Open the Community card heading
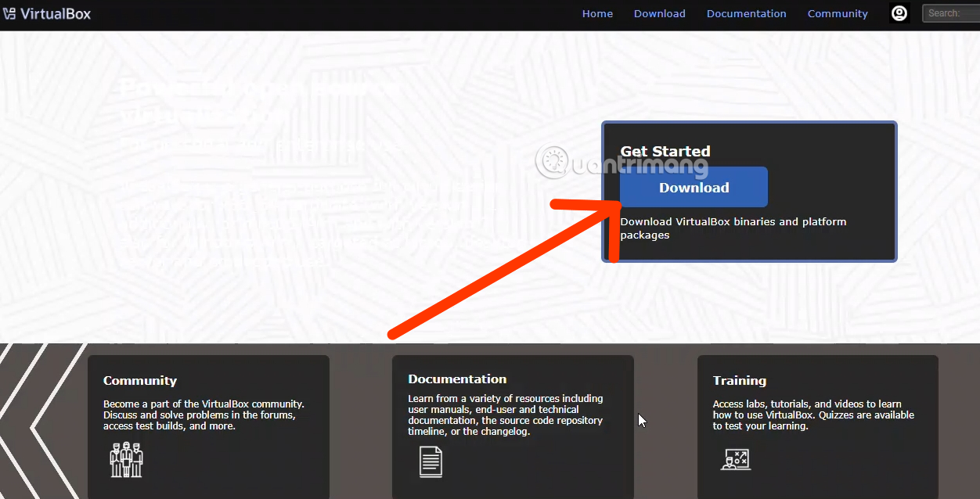Image resolution: width=980 pixels, height=499 pixels. [140, 381]
